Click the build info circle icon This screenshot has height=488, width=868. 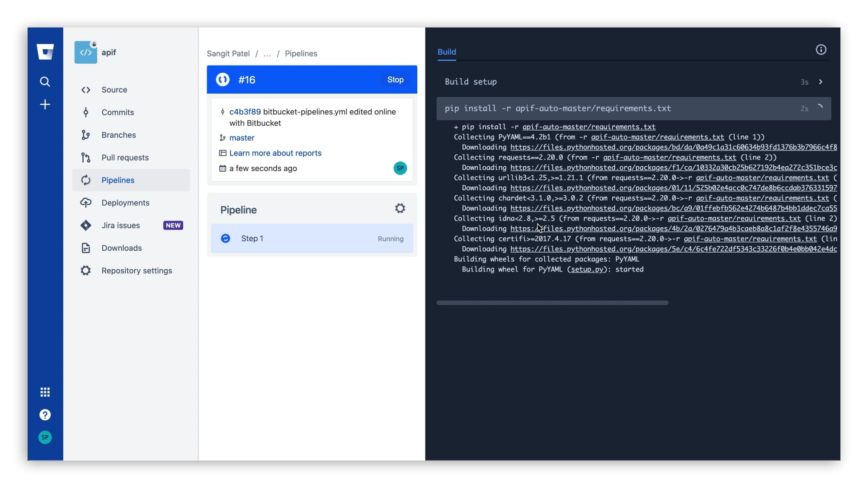821,50
